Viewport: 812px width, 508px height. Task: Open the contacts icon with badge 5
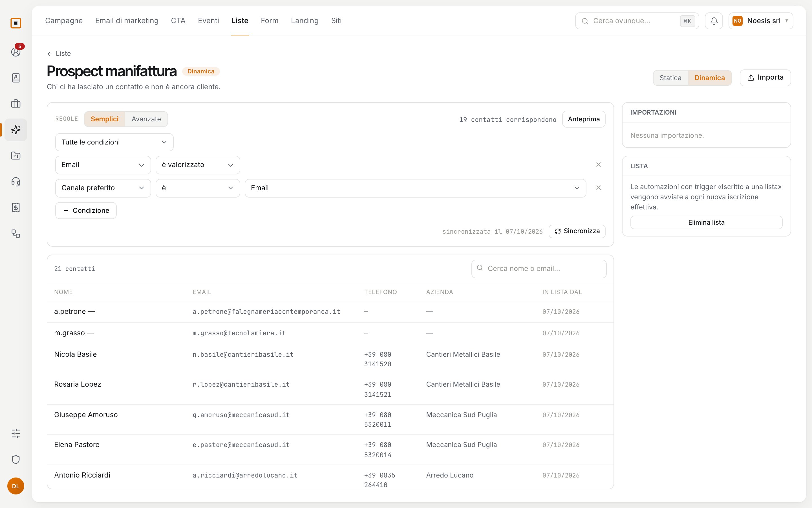click(16, 51)
